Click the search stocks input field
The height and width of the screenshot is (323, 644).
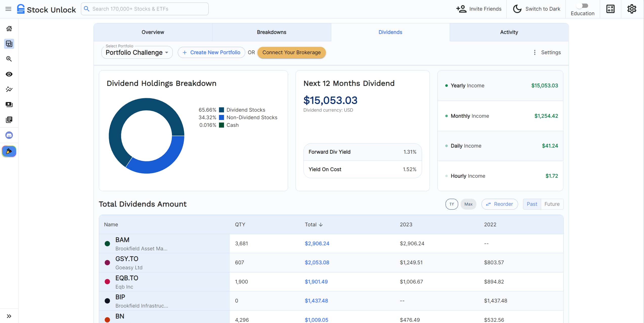coord(145,9)
